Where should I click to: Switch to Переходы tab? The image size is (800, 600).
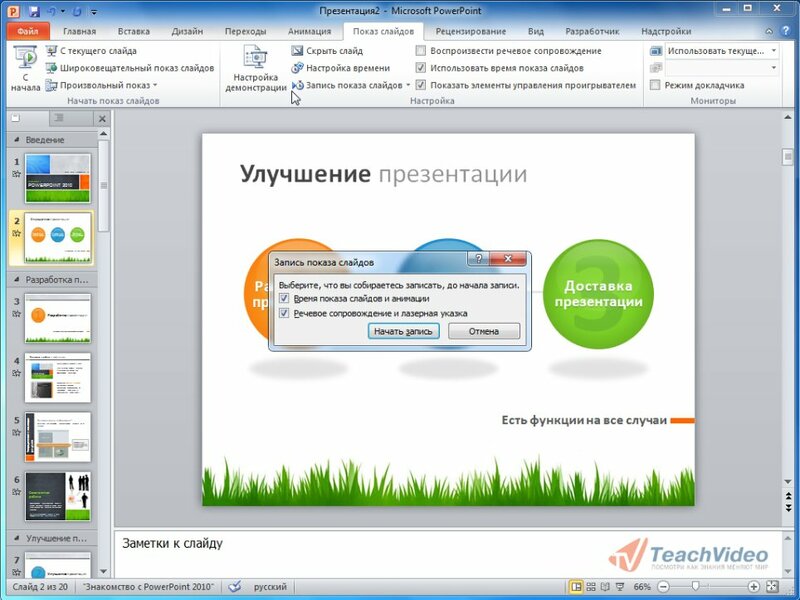(x=245, y=32)
